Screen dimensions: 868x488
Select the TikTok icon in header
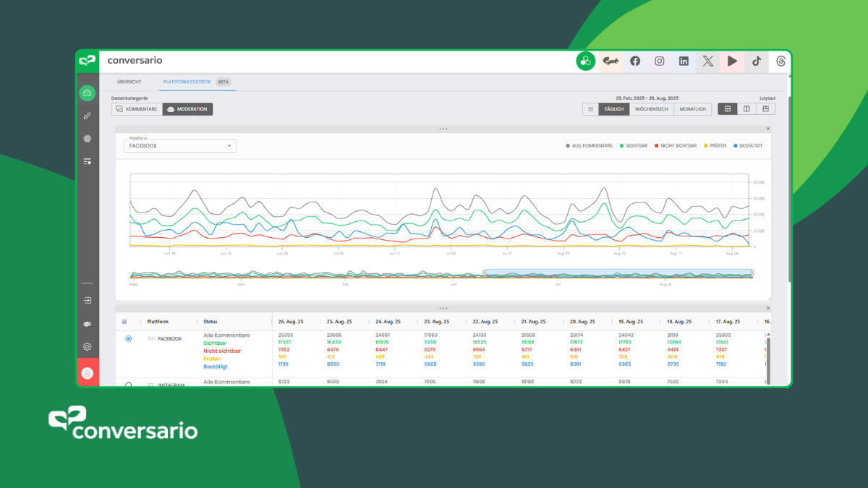coord(757,61)
